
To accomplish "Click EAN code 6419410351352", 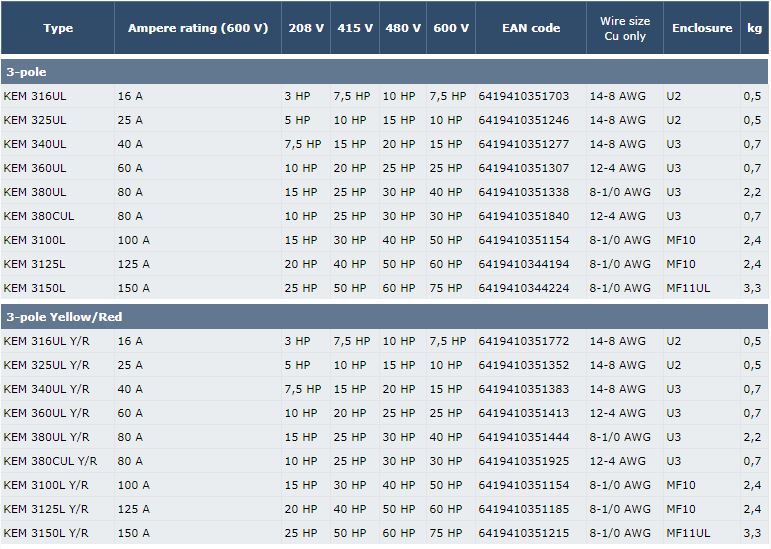I will point(524,365).
